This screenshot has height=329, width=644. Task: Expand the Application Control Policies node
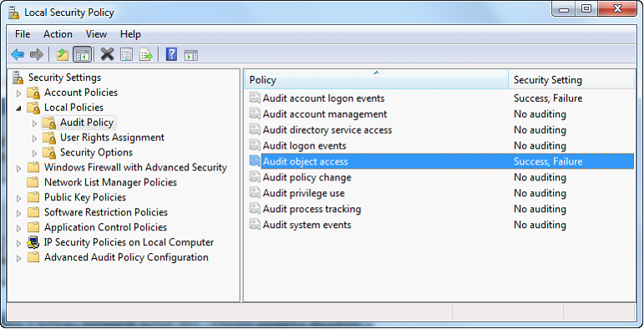coord(18,228)
